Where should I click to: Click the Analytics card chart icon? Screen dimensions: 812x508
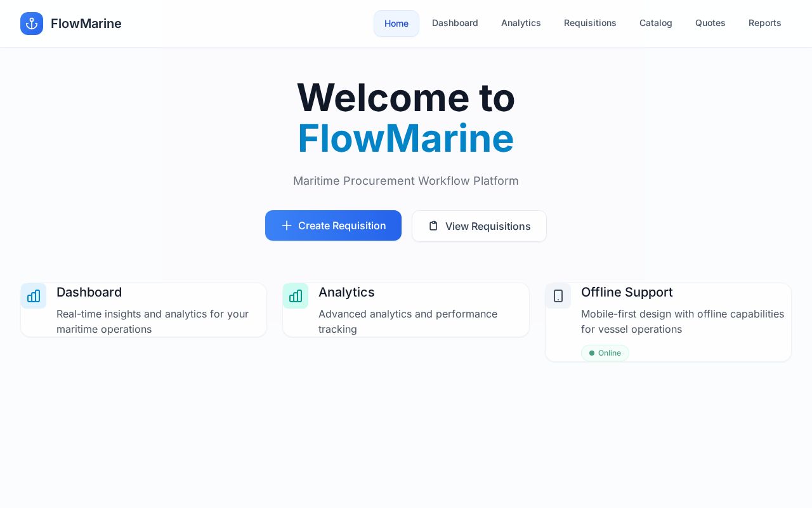[296, 296]
